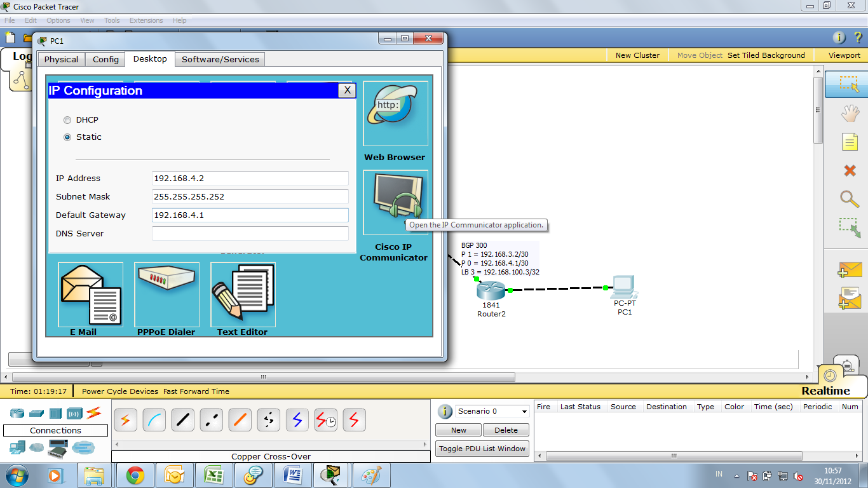868x488 pixels.
Task: Click the New scenario button
Action: pyautogui.click(x=459, y=430)
